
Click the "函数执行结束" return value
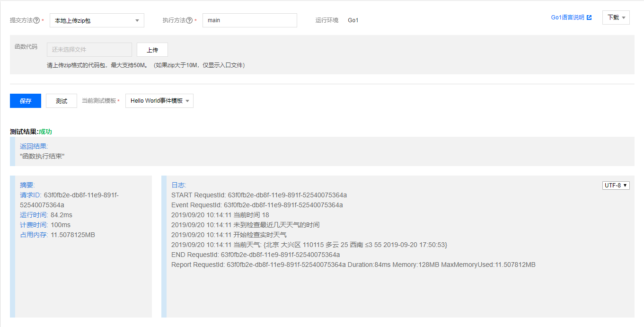[42, 156]
